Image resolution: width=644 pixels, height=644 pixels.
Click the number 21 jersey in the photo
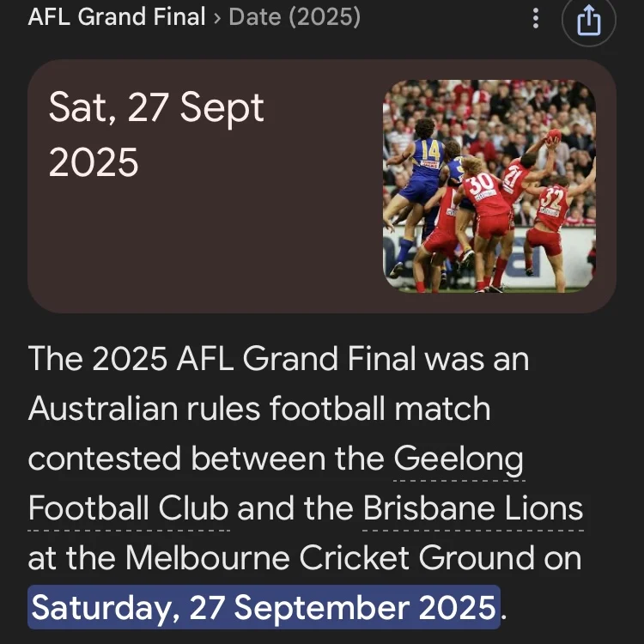[513, 174]
